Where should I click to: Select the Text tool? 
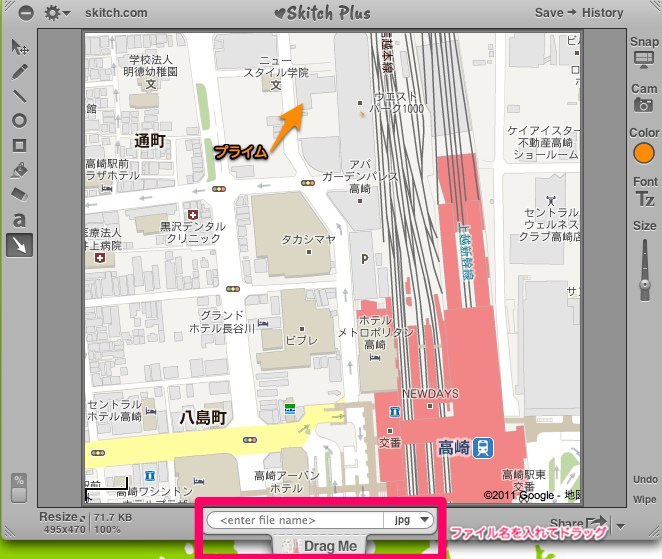19,220
